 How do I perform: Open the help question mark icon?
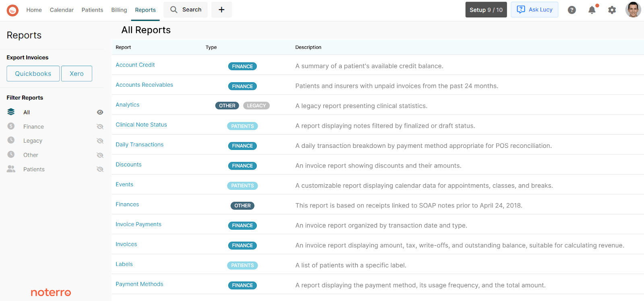(x=572, y=10)
